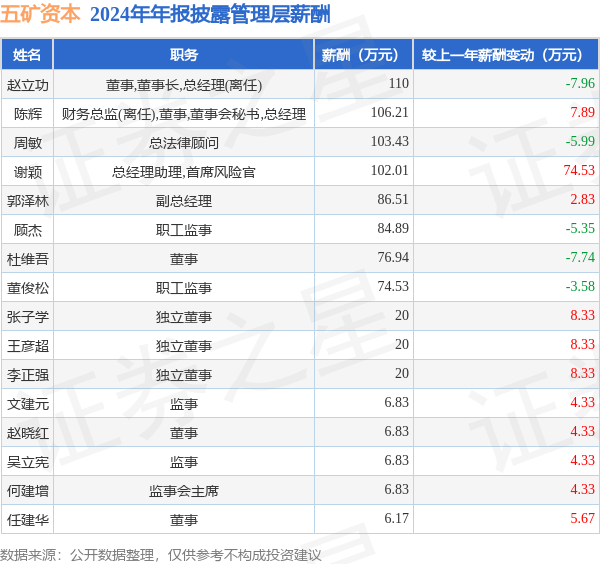Click 赵晓红's salary value 6.83
This screenshot has height=564, width=600.
[x=396, y=431]
